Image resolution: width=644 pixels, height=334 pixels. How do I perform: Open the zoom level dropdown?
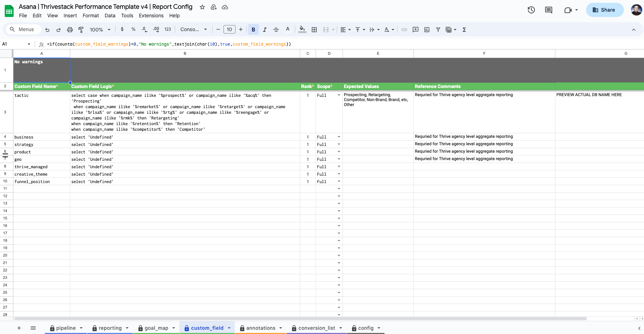click(x=100, y=30)
